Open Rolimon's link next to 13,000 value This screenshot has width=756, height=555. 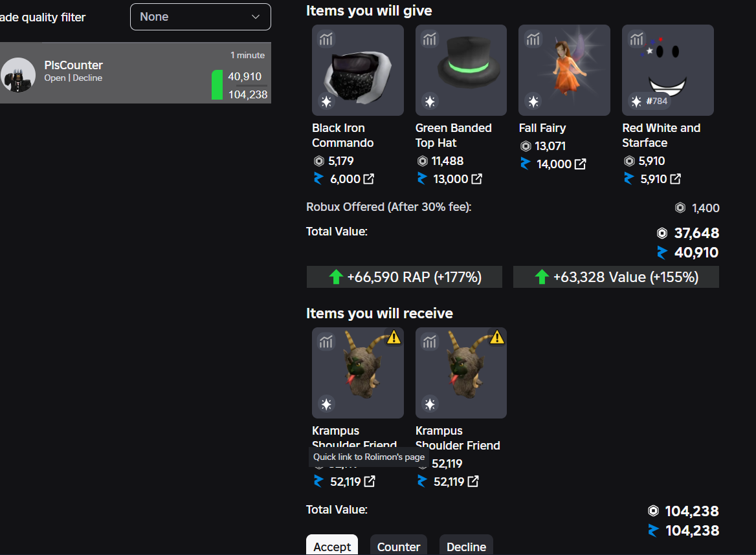[476, 179]
